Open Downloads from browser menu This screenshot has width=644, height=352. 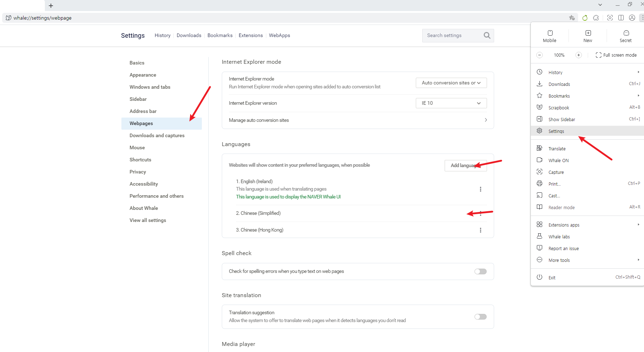click(x=587, y=84)
